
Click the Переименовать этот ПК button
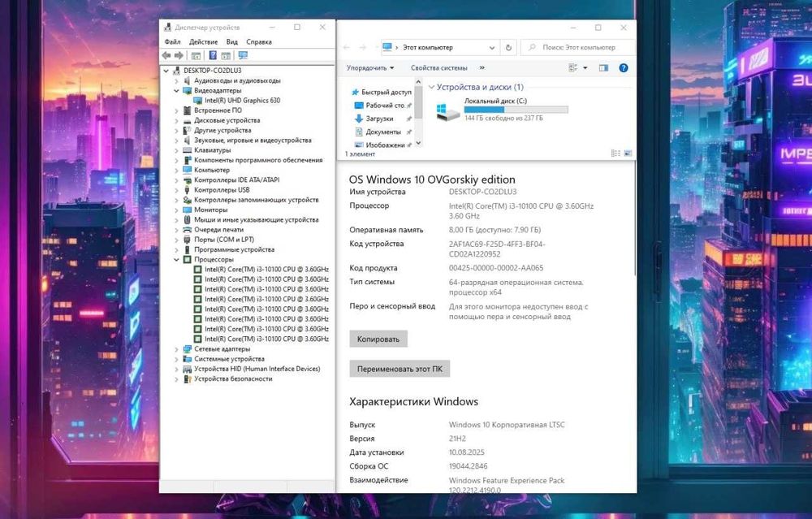point(400,369)
